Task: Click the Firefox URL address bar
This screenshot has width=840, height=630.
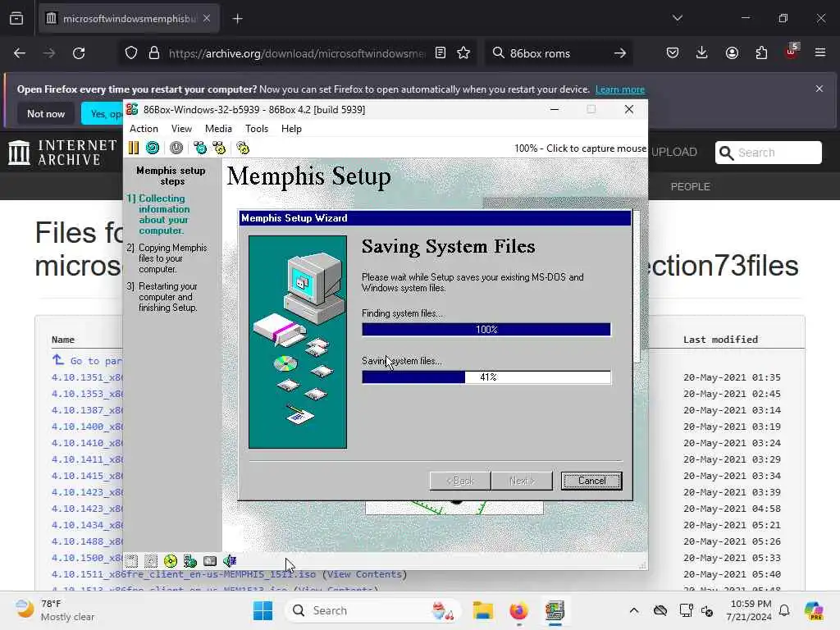Action: [x=296, y=53]
